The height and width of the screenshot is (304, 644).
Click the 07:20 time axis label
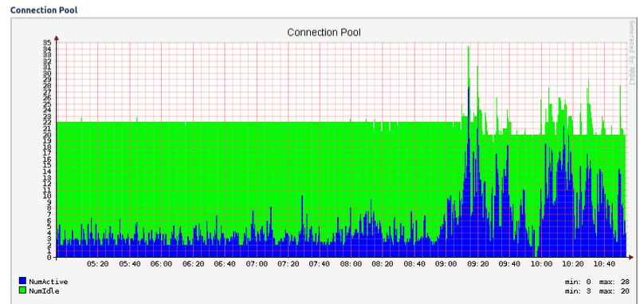click(288, 263)
